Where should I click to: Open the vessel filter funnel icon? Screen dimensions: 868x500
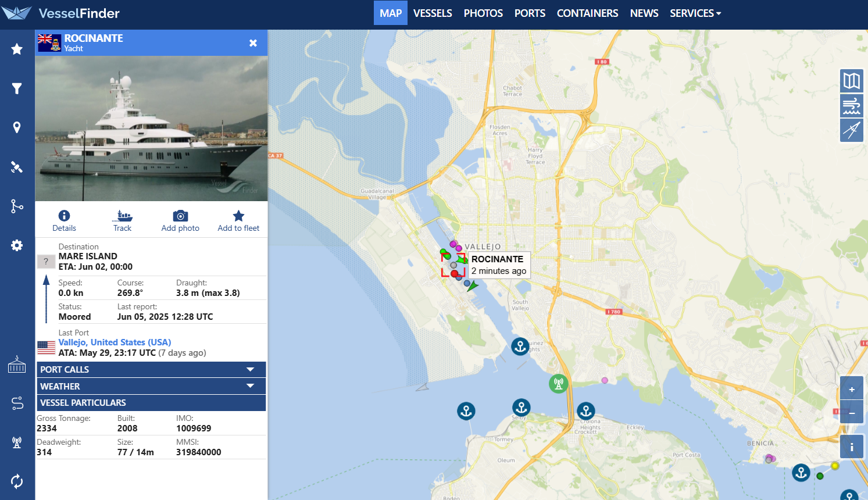pyautogui.click(x=17, y=88)
